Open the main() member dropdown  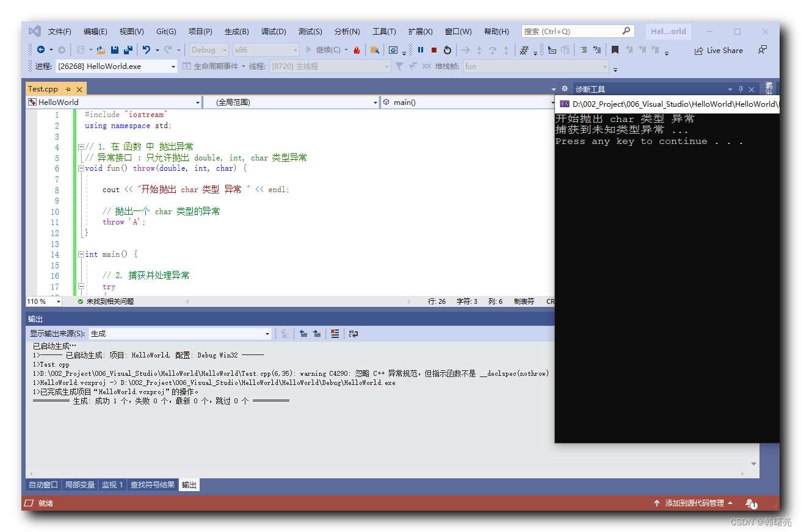click(468, 102)
